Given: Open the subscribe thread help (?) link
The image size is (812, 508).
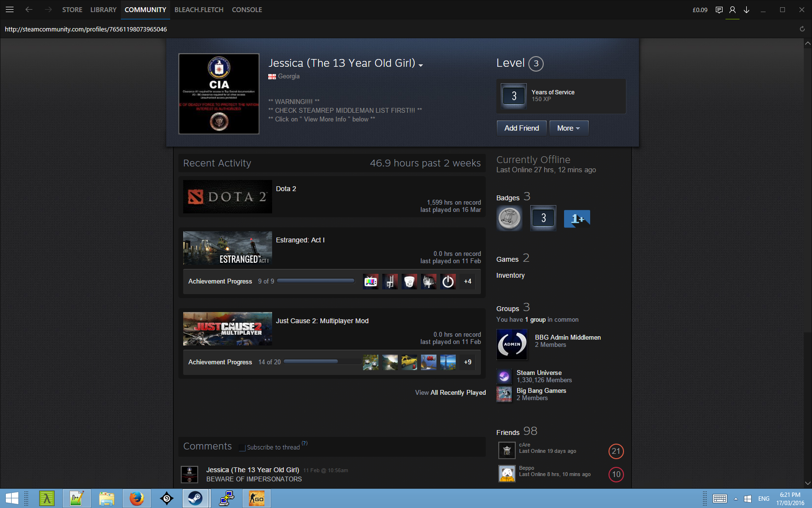Looking at the screenshot, I should pos(304,443).
